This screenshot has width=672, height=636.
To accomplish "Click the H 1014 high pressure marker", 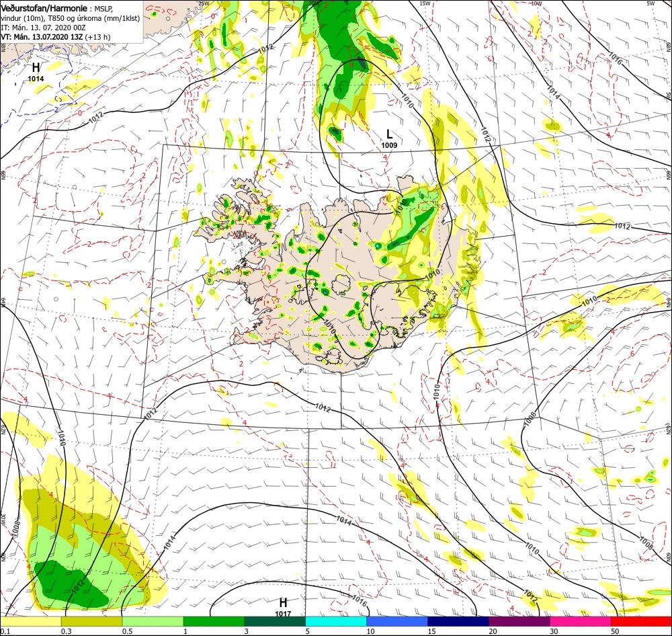I will pyautogui.click(x=36, y=72).
